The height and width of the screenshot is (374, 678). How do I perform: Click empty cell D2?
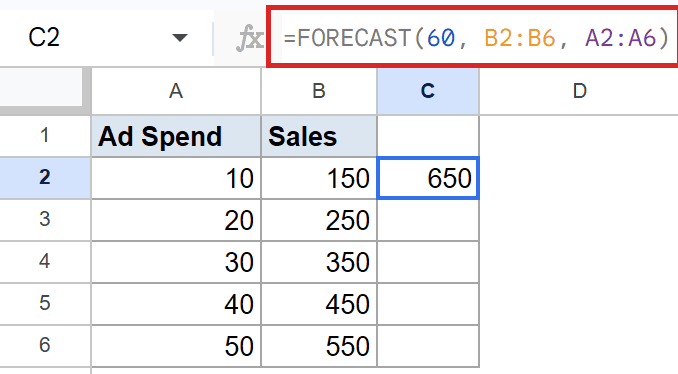point(579,178)
